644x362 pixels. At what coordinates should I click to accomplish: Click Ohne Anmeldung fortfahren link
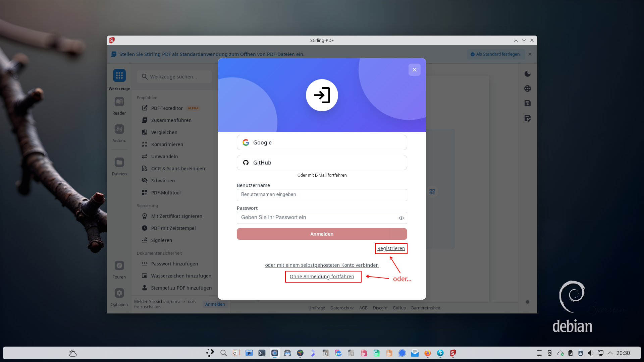click(322, 277)
